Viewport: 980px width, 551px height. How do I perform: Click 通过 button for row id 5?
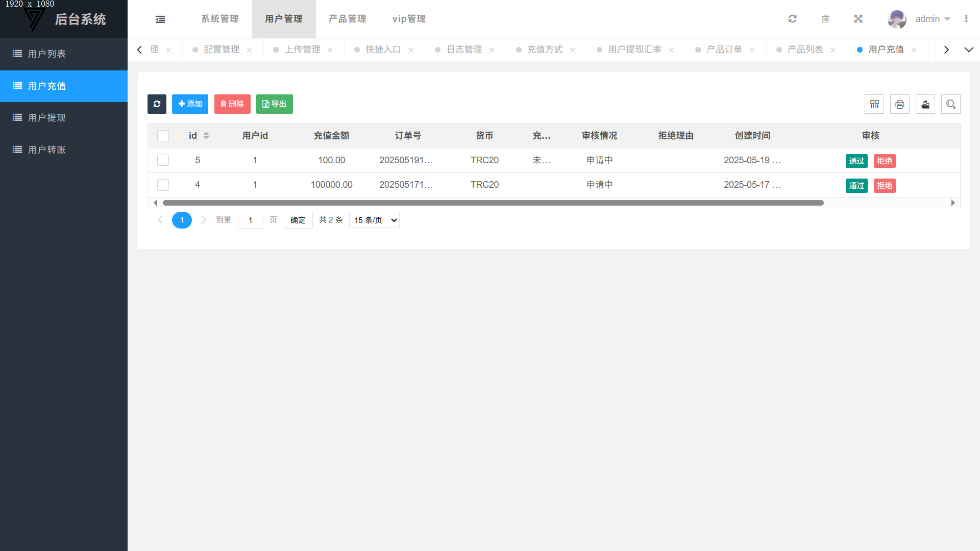tap(856, 161)
